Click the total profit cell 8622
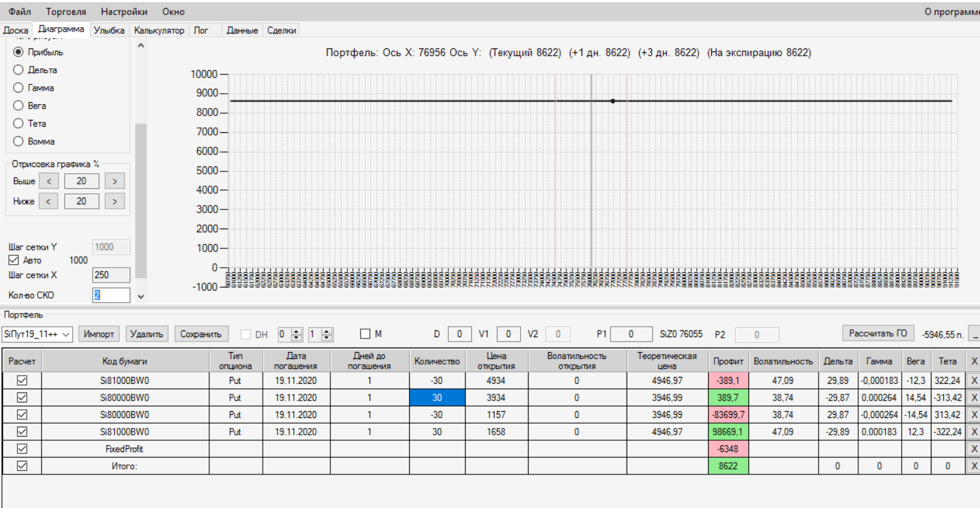This screenshot has height=508, width=980. (728, 466)
